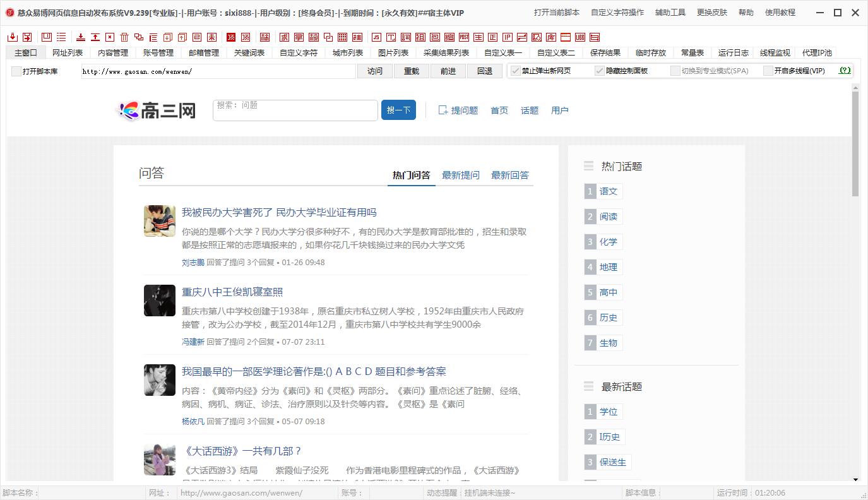Open the 使用教程 menu
Viewport: 868px width, 500px height.
click(x=780, y=13)
